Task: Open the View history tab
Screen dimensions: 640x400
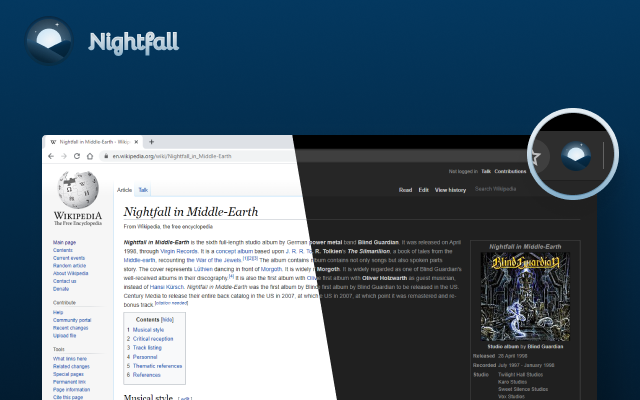Action: coord(450,190)
